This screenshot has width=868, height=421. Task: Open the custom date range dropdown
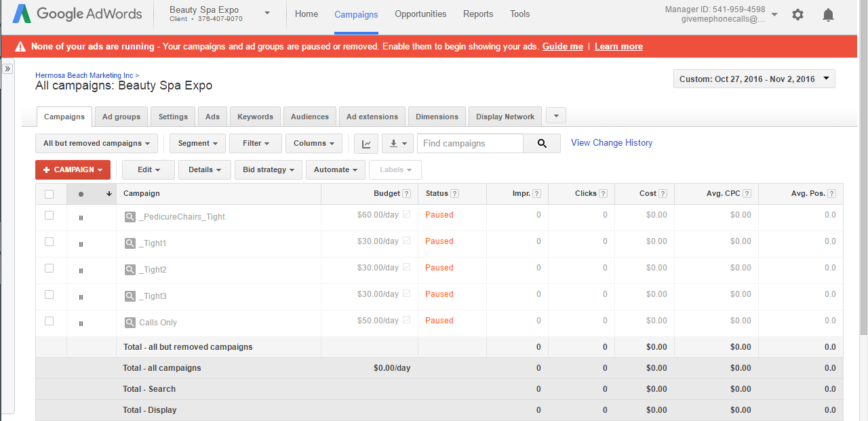tap(753, 79)
